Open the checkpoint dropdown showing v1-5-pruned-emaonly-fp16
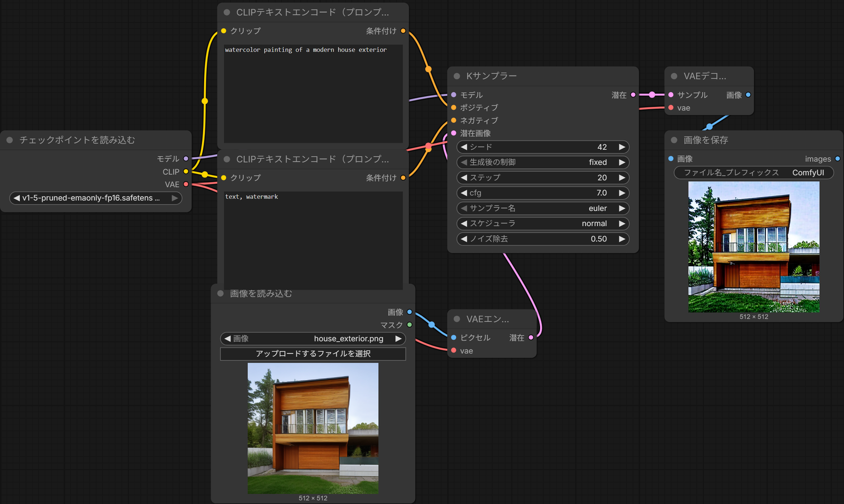The height and width of the screenshot is (504, 844). (95, 198)
